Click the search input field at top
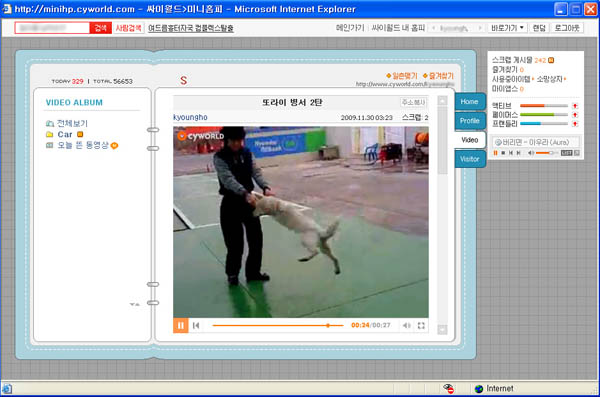This screenshot has width=600, height=397. click(52, 28)
